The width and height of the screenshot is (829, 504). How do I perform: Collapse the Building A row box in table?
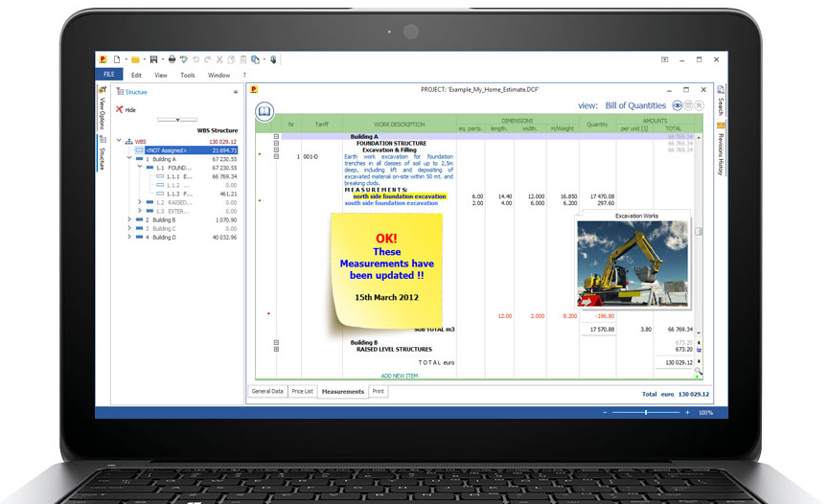tap(276, 137)
